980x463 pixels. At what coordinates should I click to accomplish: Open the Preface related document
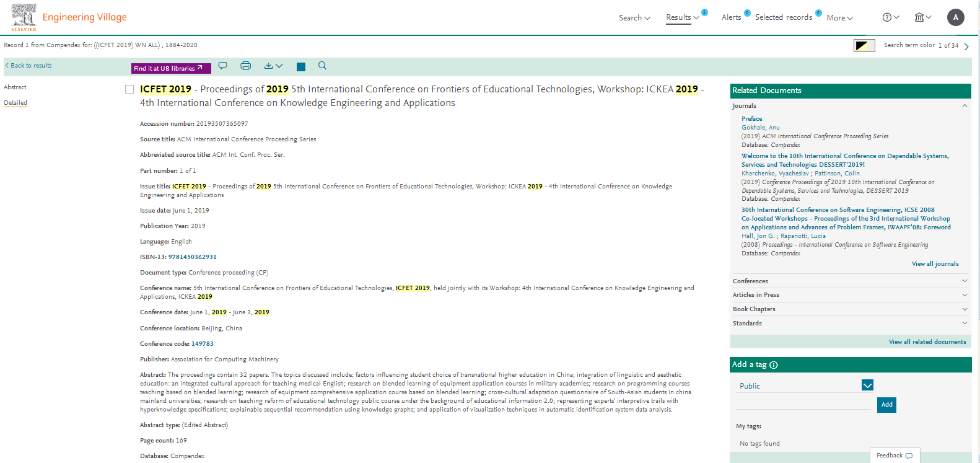752,119
